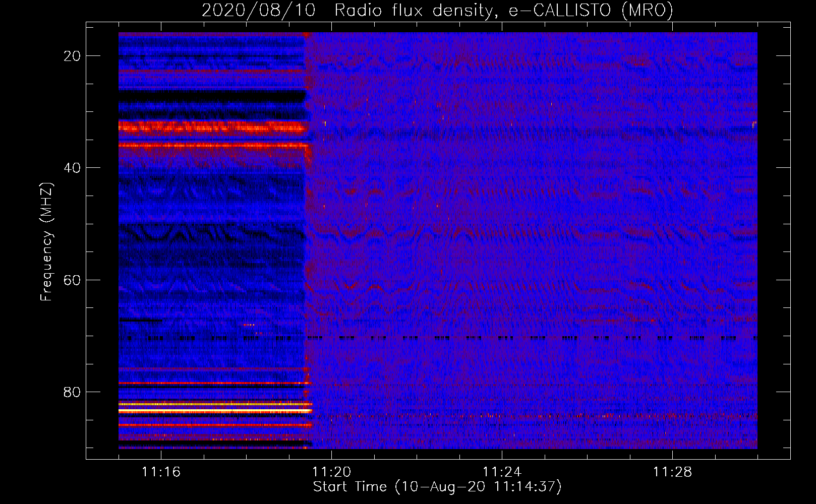Click the '40' frequency tick label

(73, 168)
